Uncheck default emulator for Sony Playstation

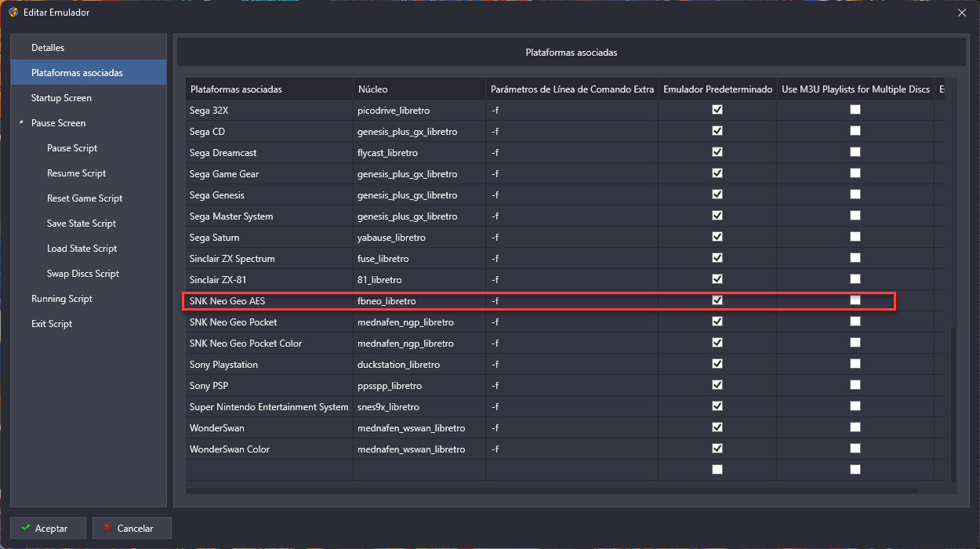click(717, 364)
